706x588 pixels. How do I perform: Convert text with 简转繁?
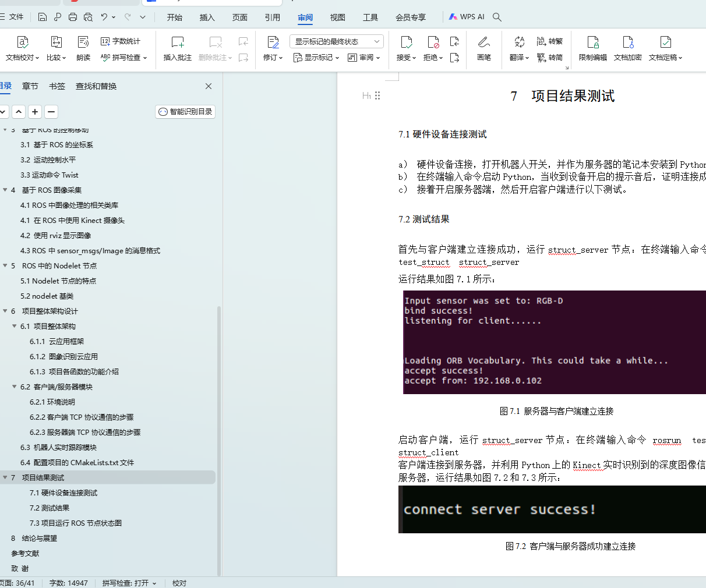(x=550, y=41)
